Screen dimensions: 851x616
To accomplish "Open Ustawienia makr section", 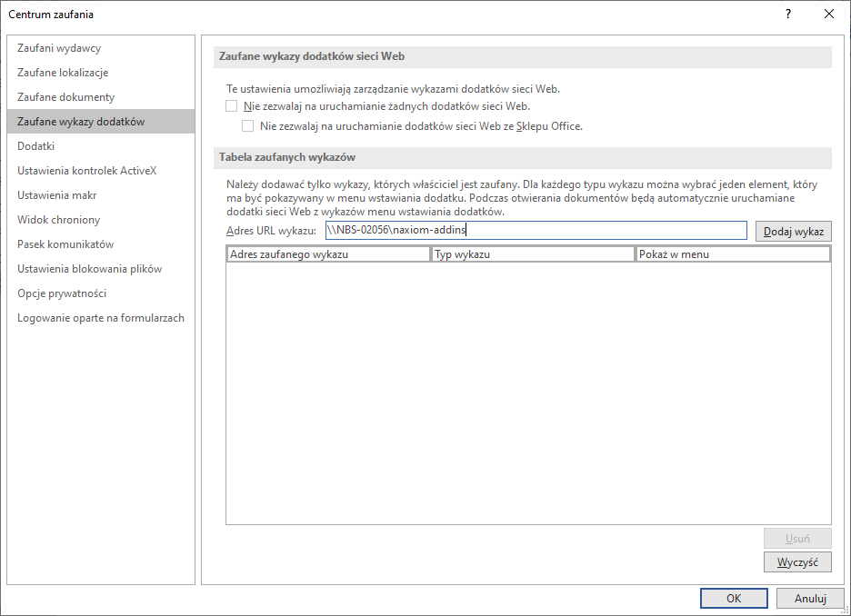I will [56, 195].
